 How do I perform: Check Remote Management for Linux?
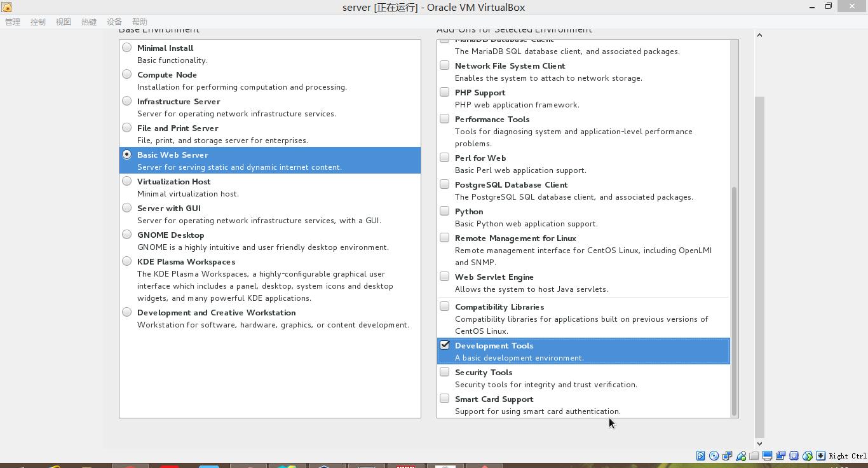[445, 237]
